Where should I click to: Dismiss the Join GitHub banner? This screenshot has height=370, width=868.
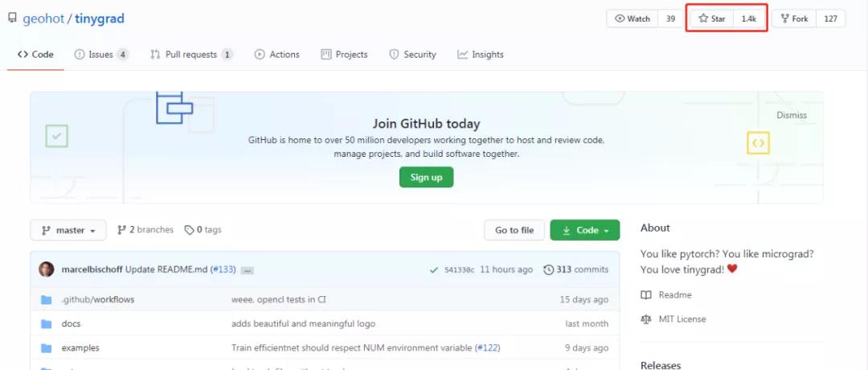point(792,115)
